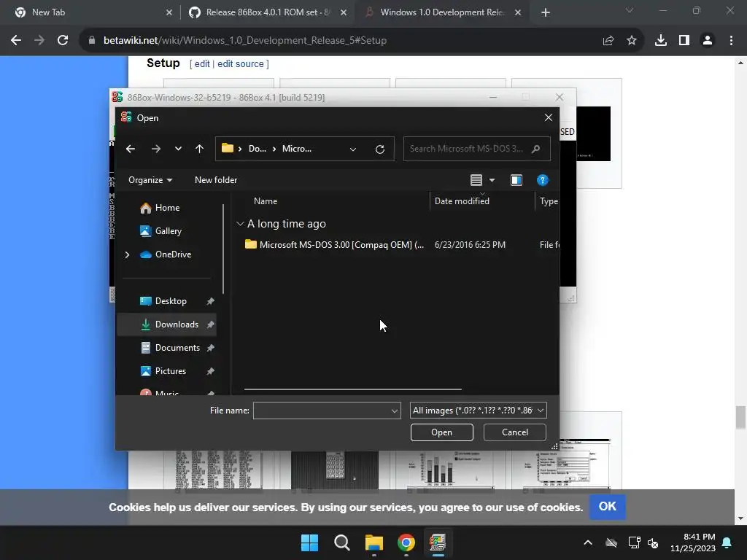Click the Open button
Screen dimensions: 747x560
pos(441,432)
